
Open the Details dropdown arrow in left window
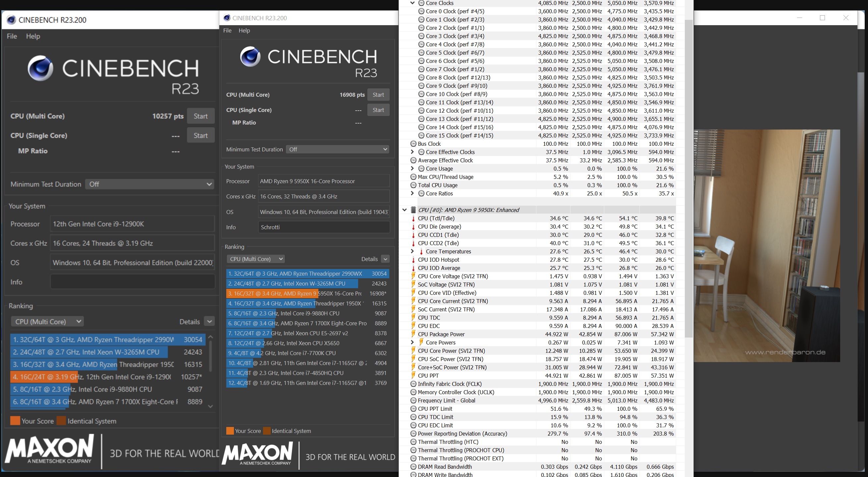[x=210, y=321]
